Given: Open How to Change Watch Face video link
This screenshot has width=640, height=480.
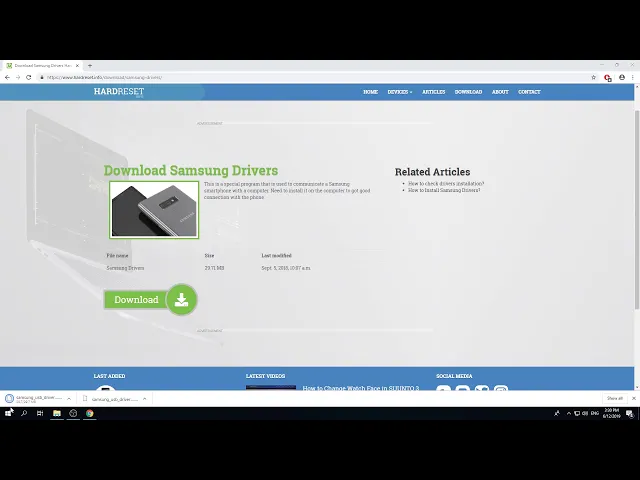Looking at the screenshot, I should tap(361, 388).
